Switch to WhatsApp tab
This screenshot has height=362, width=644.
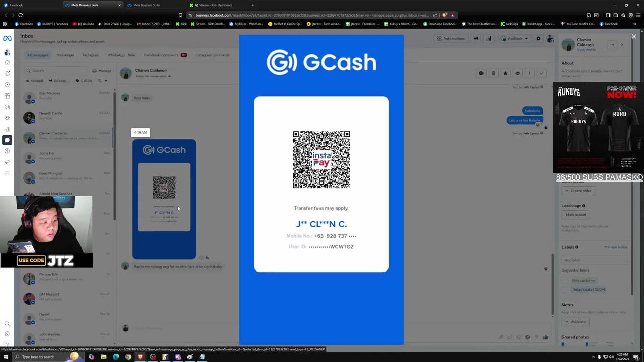(x=121, y=55)
